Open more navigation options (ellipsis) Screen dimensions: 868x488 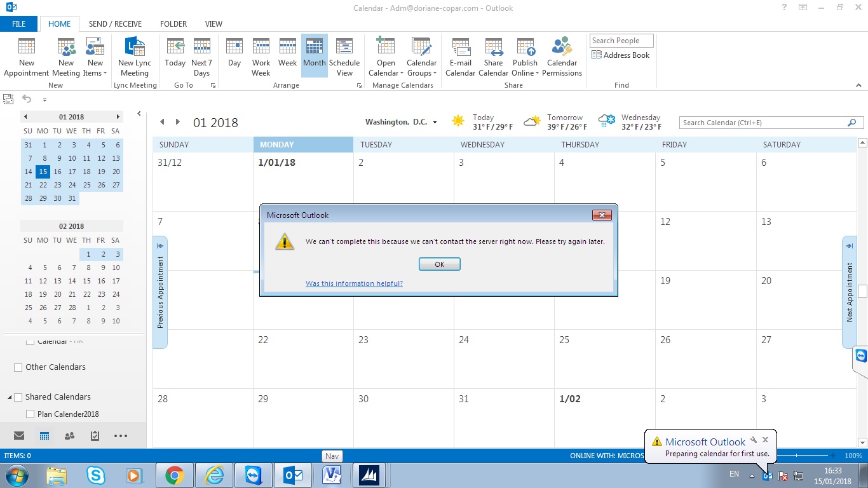[x=121, y=436]
